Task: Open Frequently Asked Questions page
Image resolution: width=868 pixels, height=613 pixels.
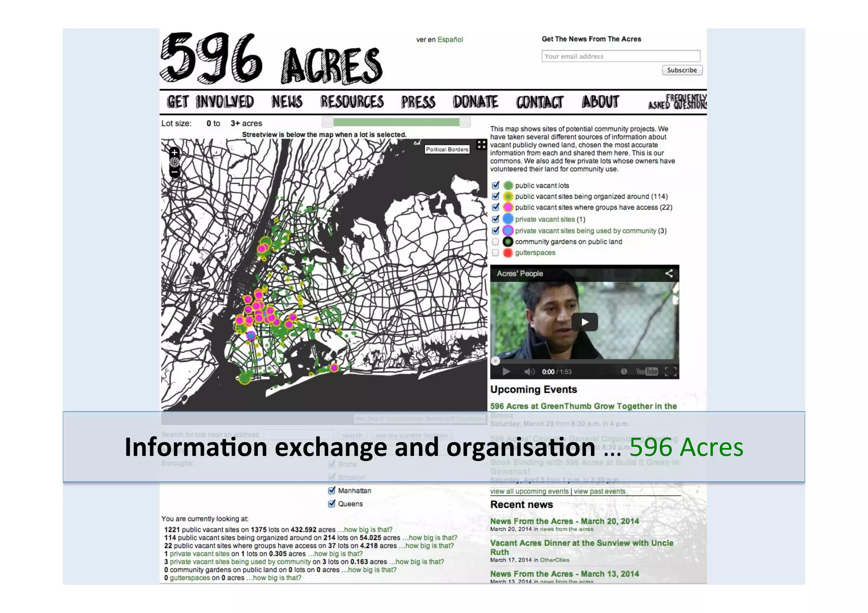Action: [677, 102]
